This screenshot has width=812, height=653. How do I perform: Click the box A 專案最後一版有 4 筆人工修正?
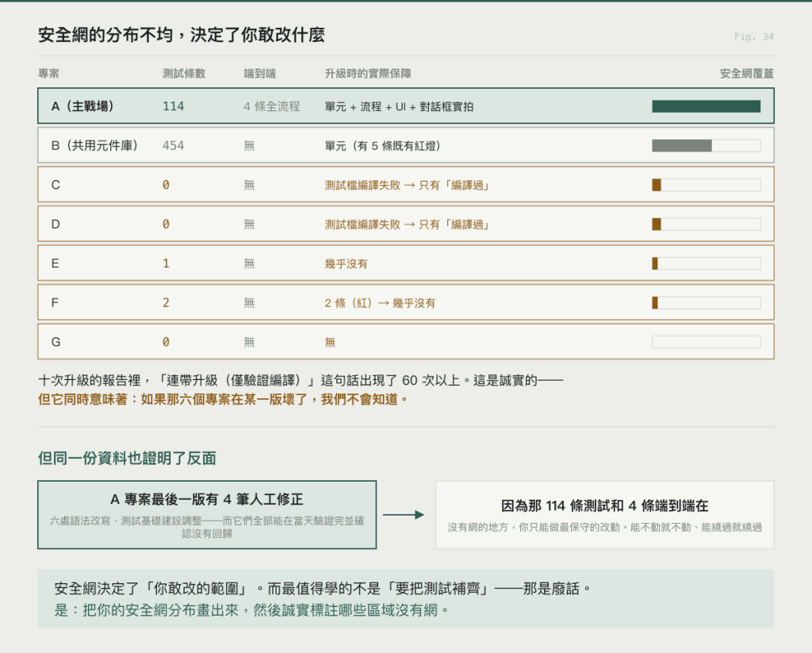pyautogui.click(x=207, y=515)
